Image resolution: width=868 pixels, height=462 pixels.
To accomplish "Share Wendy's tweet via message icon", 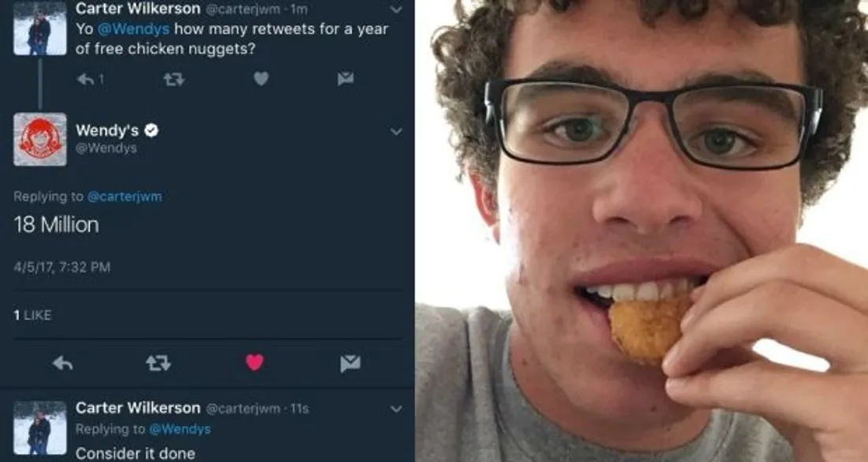I will 350,363.
